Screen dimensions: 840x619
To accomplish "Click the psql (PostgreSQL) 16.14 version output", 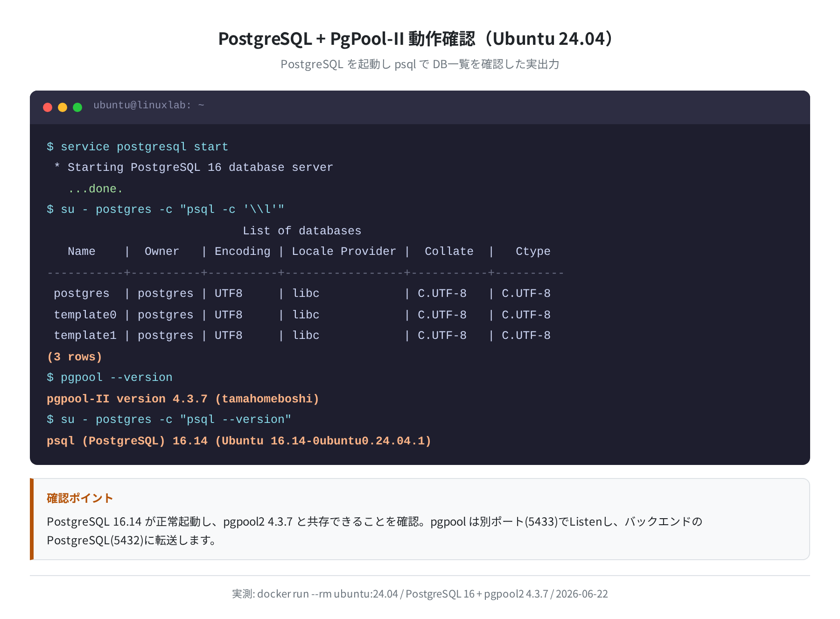I will click(x=239, y=441).
